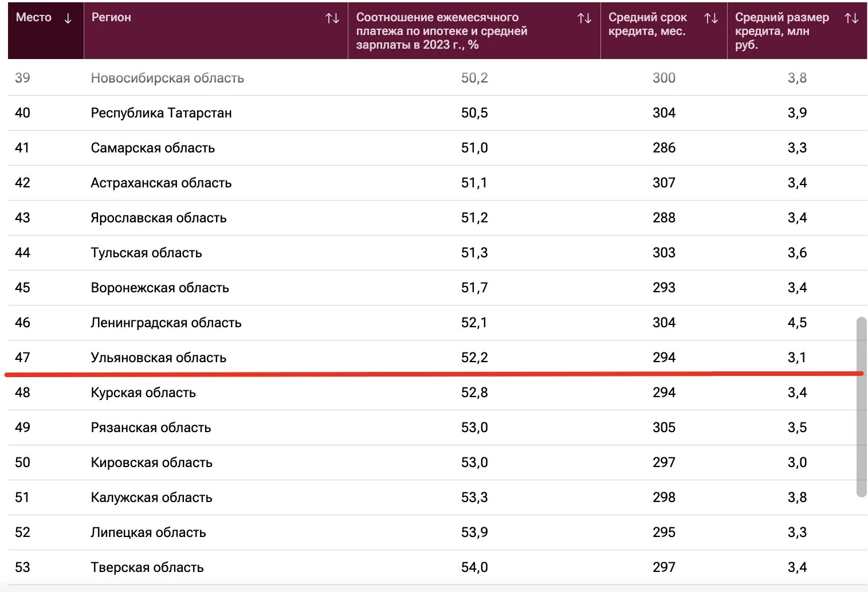The height and width of the screenshot is (592, 868).
Task: Click the Регион column header text
Action: 111,18
